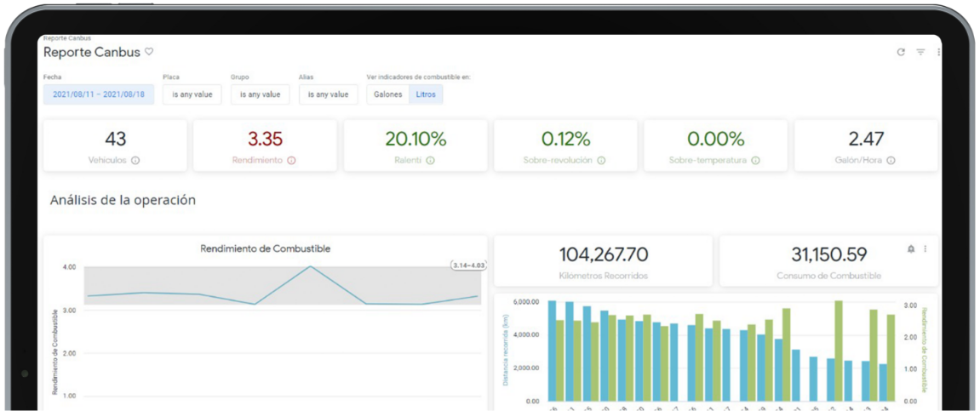
Task: Open the Consumo de Combustible tile options menu
Action: point(926,249)
